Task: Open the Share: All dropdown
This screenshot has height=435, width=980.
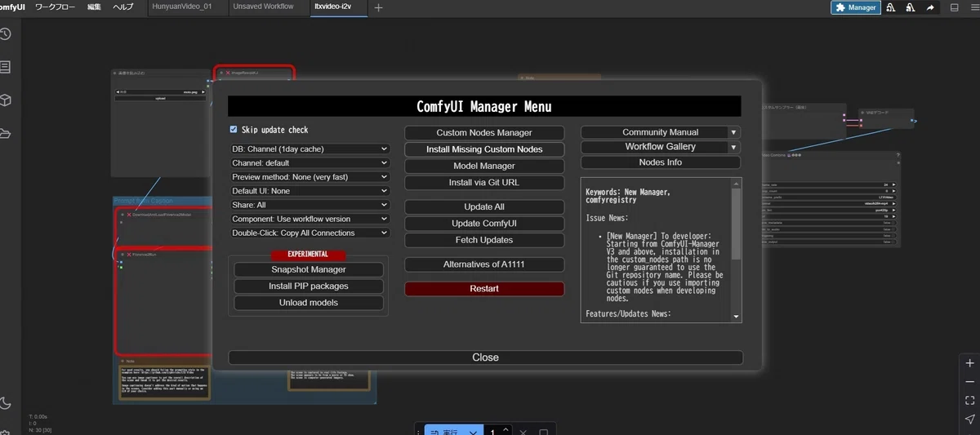Action: (x=310, y=205)
